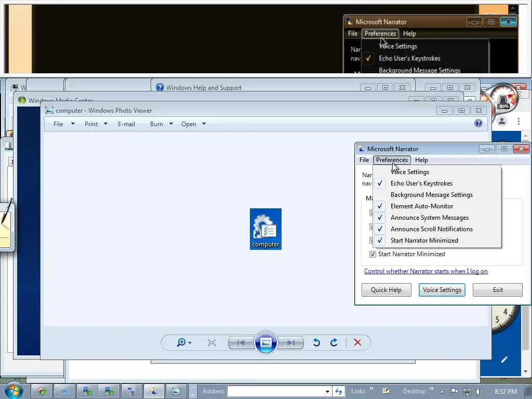Viewport: 532px width, 399px height.
Task: Open Help menu in the light Narrator window
Action: pos(421,160)
